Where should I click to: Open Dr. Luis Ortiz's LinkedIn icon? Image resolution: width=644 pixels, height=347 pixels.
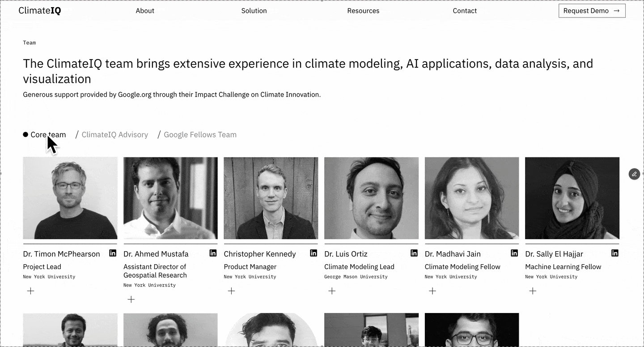tap(414, 253)
